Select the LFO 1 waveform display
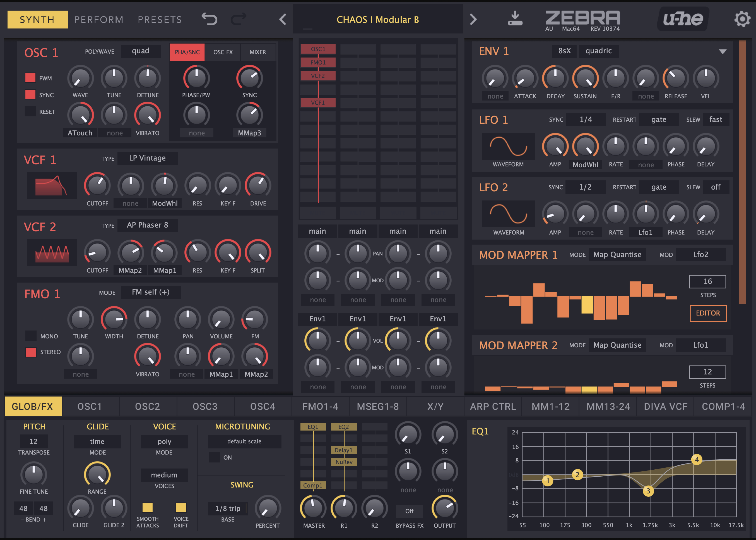The image size is (756, 540). pyautogui.click(x=508, y=146)
